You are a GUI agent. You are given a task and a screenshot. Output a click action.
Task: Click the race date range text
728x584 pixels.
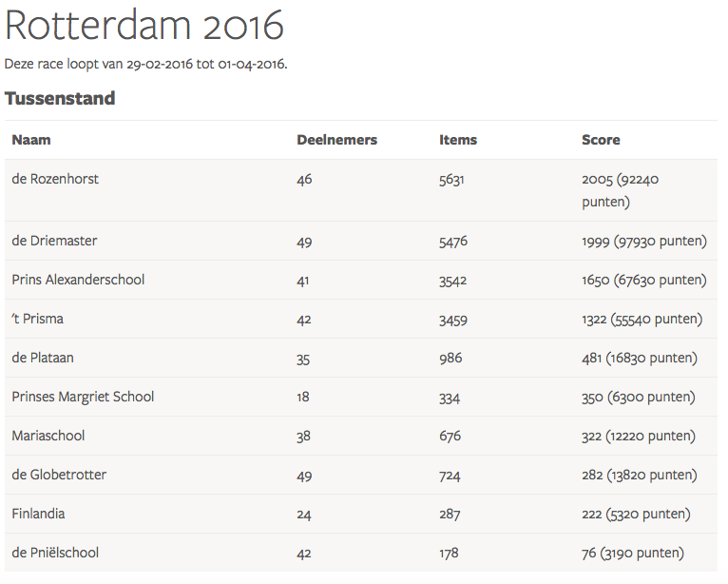tap(145, 65)
